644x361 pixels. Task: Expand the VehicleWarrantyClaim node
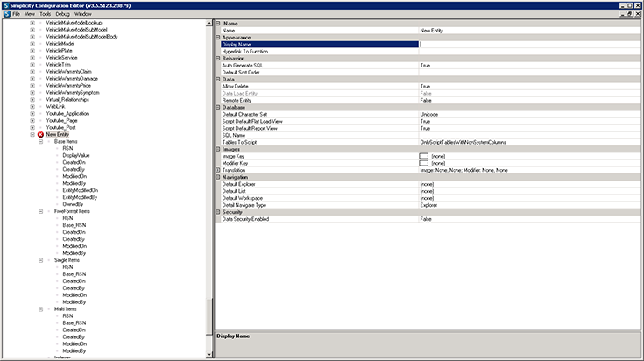click(x=32, y=72)
